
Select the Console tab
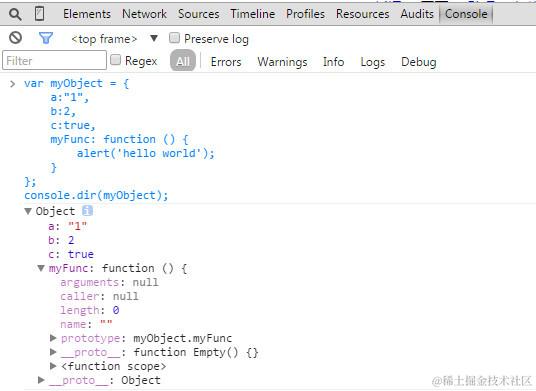point(466,14)
